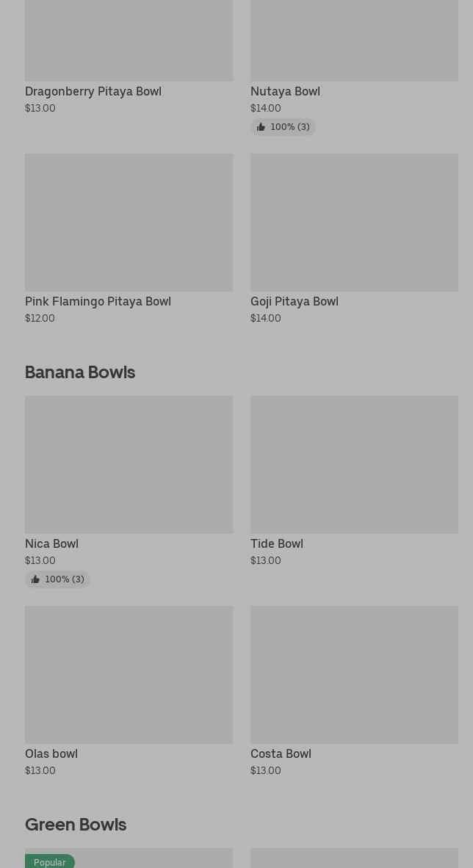Viewport: 473px width, 868px height.
Task: Open the Dragonberry Pitaya Bowl item name
Action: click(x=93, y=91)
